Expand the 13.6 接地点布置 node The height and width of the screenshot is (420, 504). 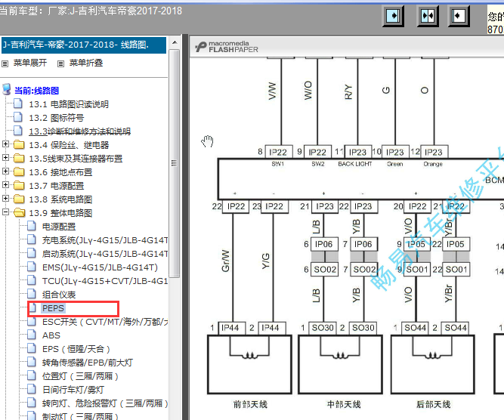pyautogui.click(x=5, y=171)
